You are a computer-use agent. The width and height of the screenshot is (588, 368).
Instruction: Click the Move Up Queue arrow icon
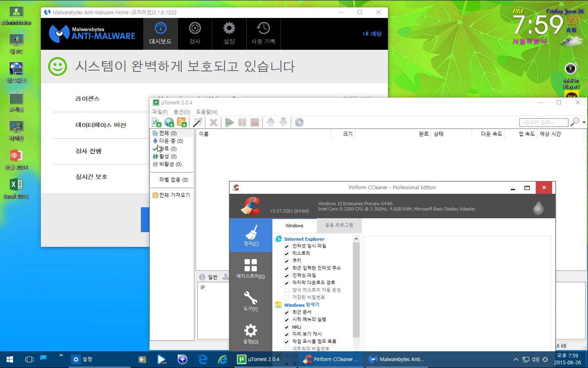pyautogui.click(x=271, y=122)
